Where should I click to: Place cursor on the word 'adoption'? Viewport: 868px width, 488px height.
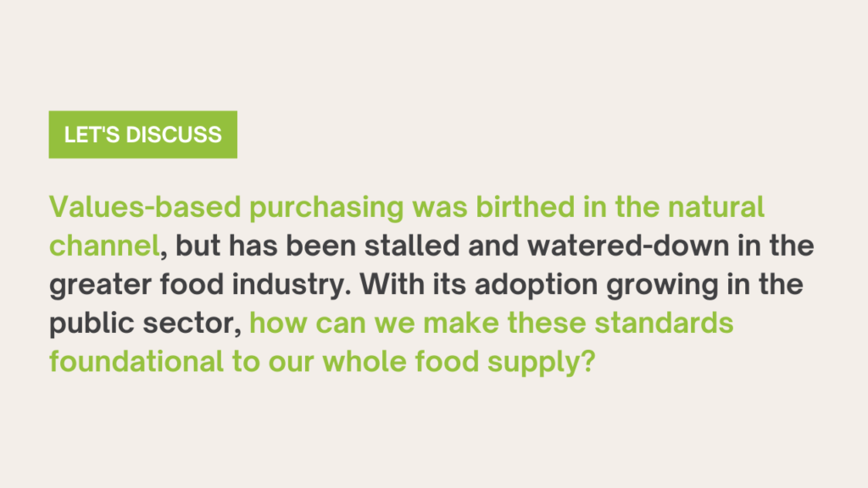(x=536, y=286)
